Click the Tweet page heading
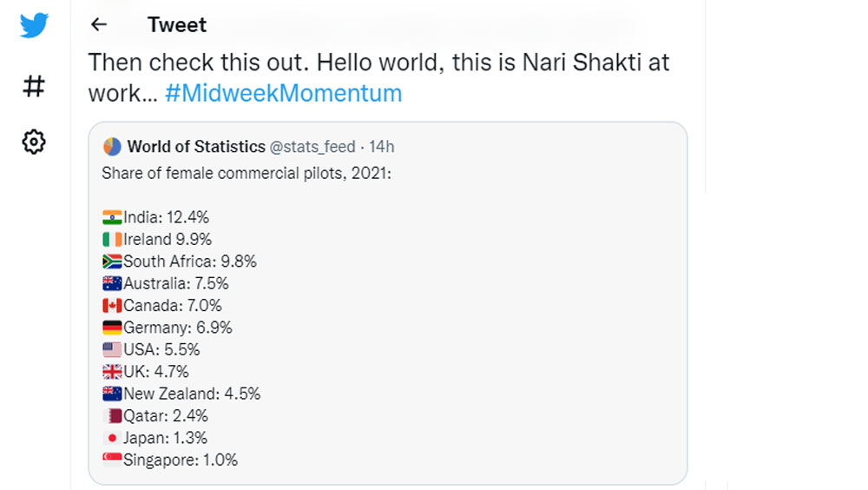This screenshot has height=490, width=868. coord(176,24)
